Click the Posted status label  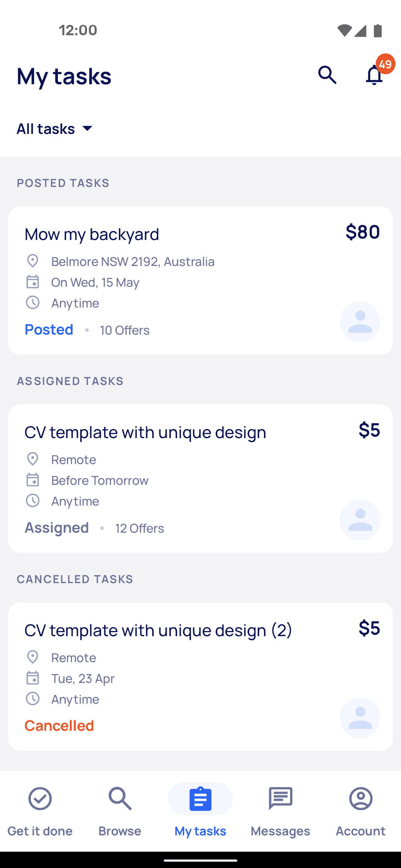(x=49, y=330)
